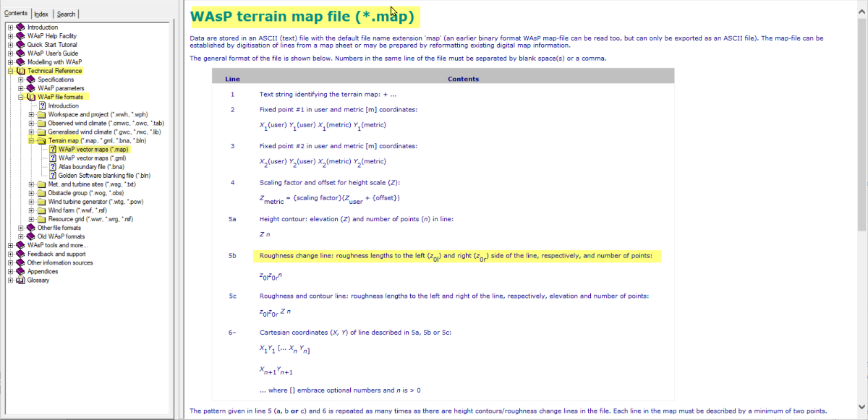Collapse the WAsP file formats node
868x420 pixels.
click(21, 97)
